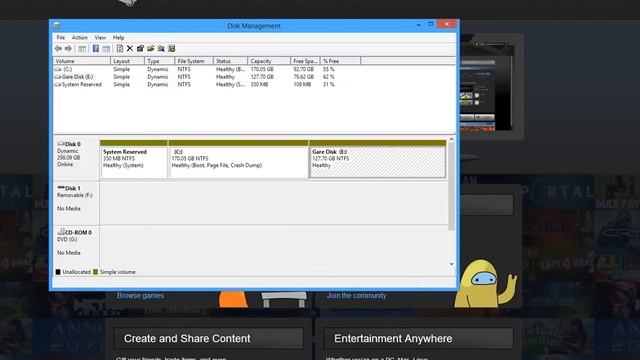Image resolution: width=640 pixels, height=360 pixels.
Task: Click the vertical scrollbar thumb in disk pane
Action: coord(451,187)
